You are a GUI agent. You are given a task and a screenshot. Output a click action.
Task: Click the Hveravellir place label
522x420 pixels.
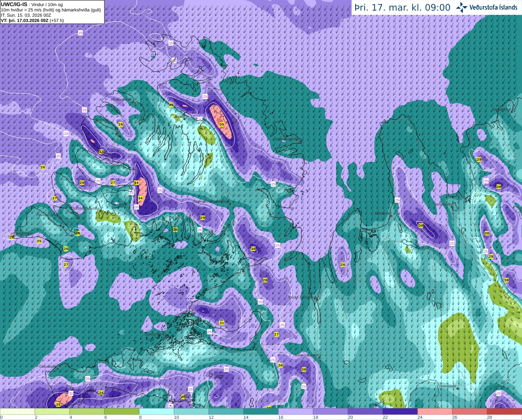[x=447, y=386]
